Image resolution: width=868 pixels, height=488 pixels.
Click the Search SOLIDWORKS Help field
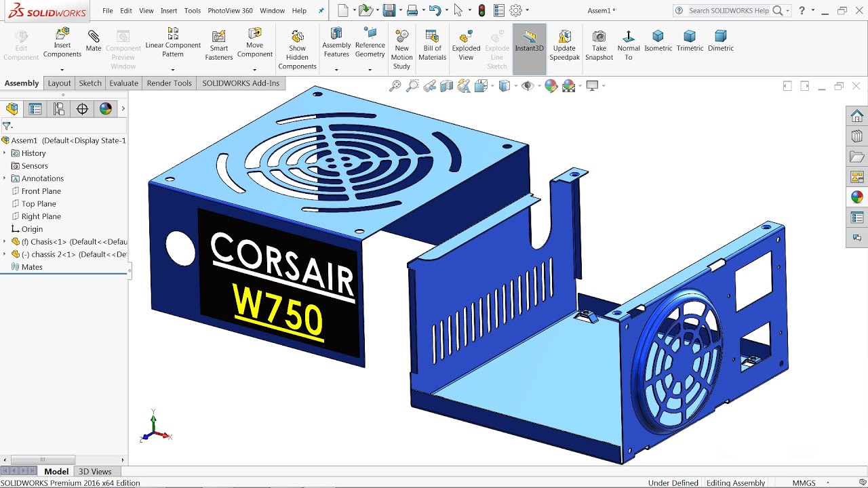pos(729,11)
